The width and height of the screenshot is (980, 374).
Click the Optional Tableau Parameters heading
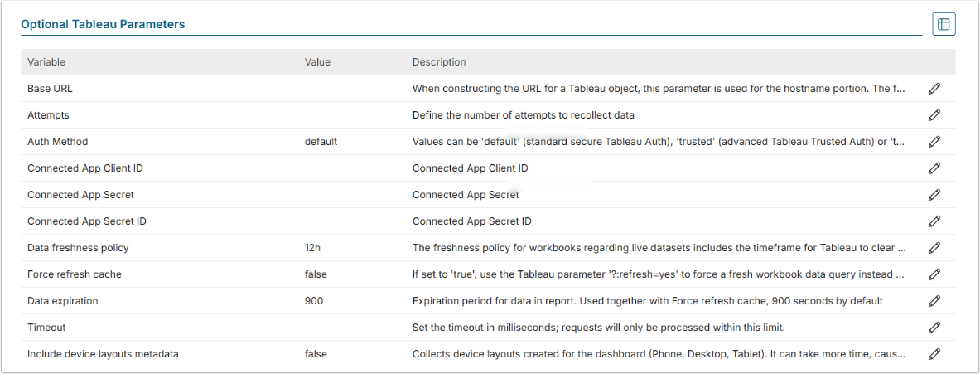tap(103, 24)
